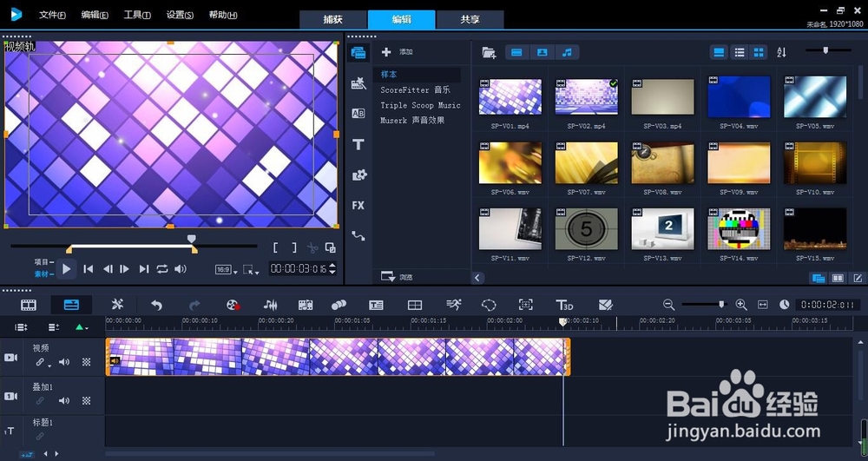Open the split screen template creator
Screen dimensions: 868x461
pos(415,305)
